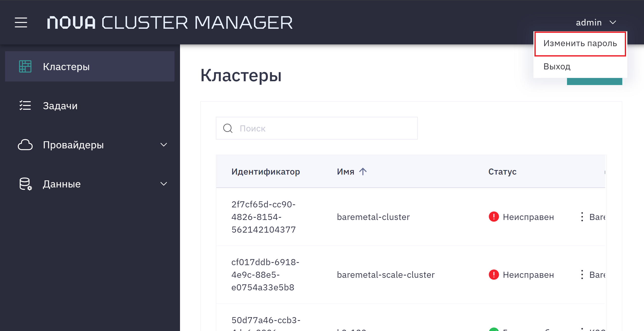Click the Данные database icon
The width and height of the screenshot is (644, 331).
[26, 184]
